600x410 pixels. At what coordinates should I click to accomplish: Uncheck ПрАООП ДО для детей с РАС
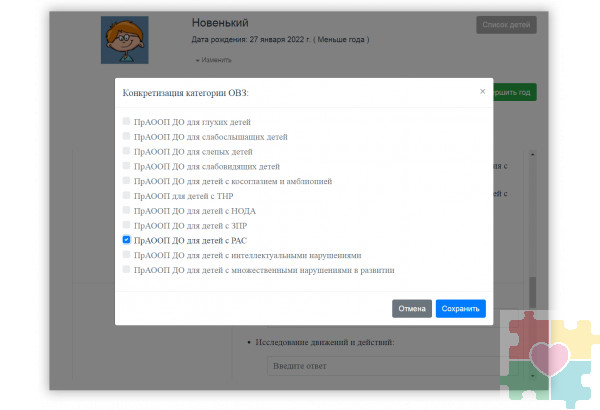click(x=126, y=240)
